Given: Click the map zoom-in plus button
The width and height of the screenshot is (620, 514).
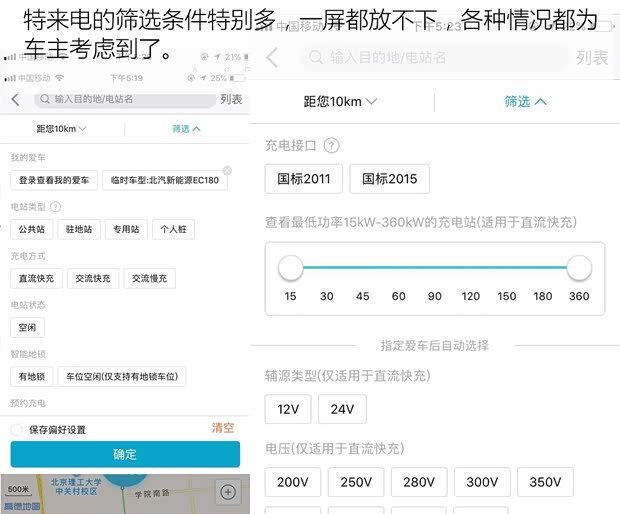Looking at the screenshot, I should pyautogui.click(x=228, y=492).
